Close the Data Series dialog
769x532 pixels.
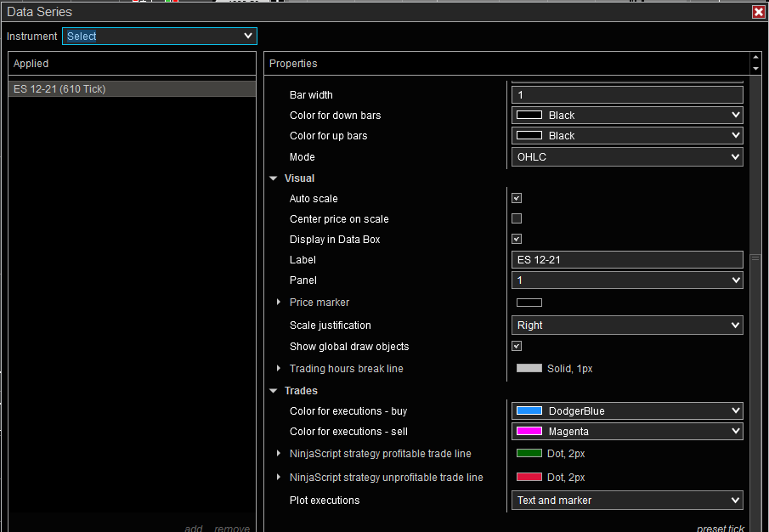758,12
